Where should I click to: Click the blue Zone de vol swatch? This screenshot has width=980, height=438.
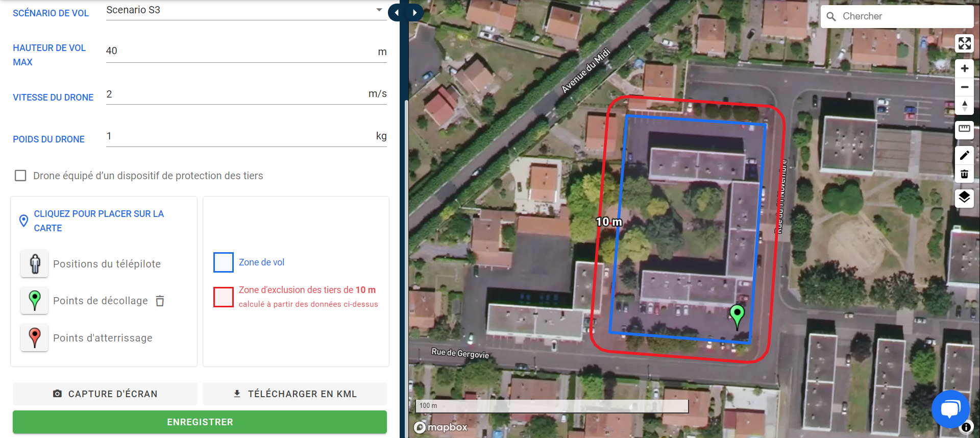tap(224, 262)
